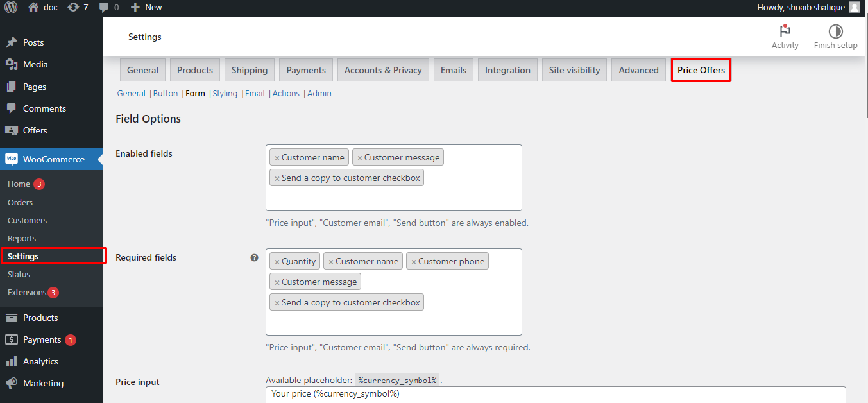Viewport: 868px width, 403px height.
Task: Remove copy checkbox tag from Required fields
Action: tap(277, 303)
